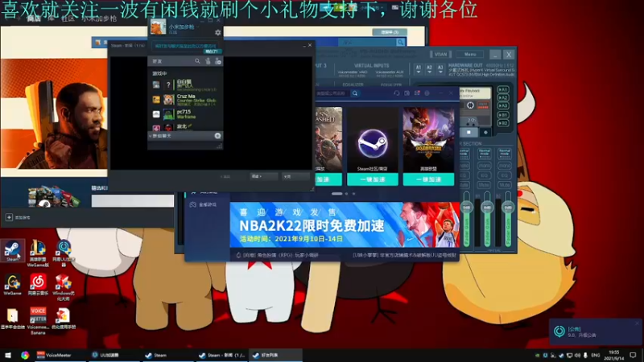Open the Voicemeeter Banana desktop shortcut

(38, 320)
